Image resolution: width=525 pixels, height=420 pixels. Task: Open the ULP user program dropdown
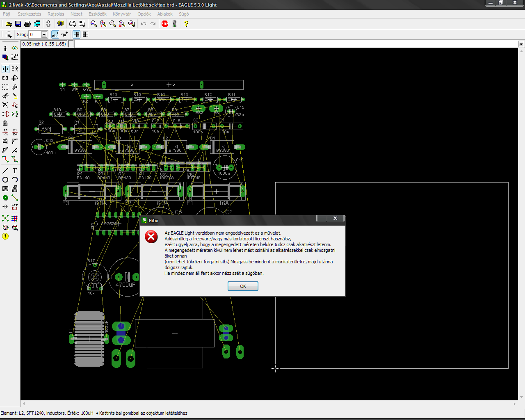coord(82,24)
